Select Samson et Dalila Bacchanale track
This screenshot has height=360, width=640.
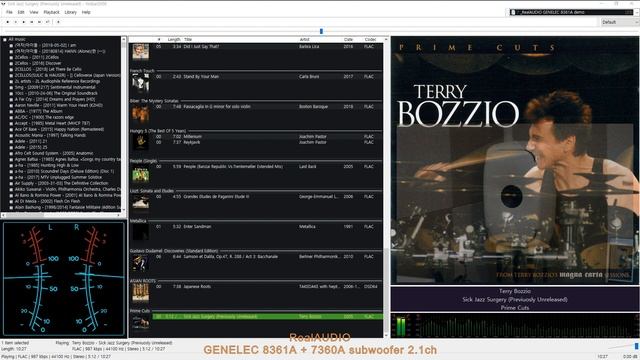pyautogui.click(x=267, y=256)
